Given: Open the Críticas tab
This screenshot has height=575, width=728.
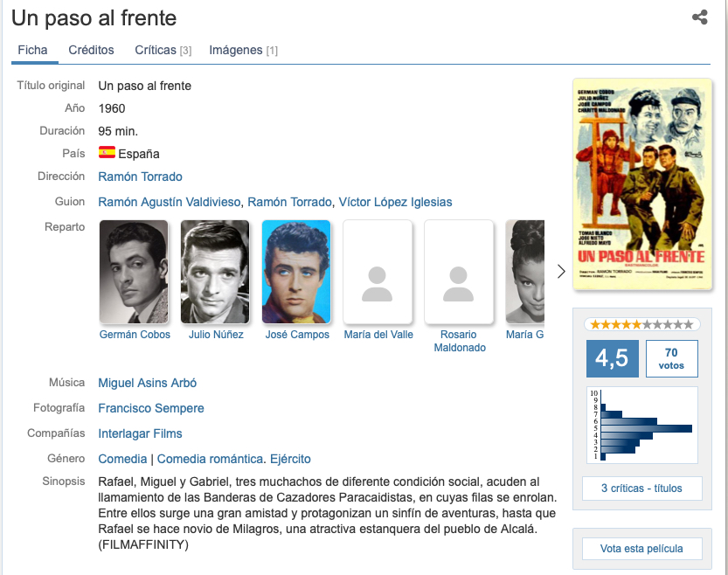Looking at the screenshot, I should pos(163,51).
